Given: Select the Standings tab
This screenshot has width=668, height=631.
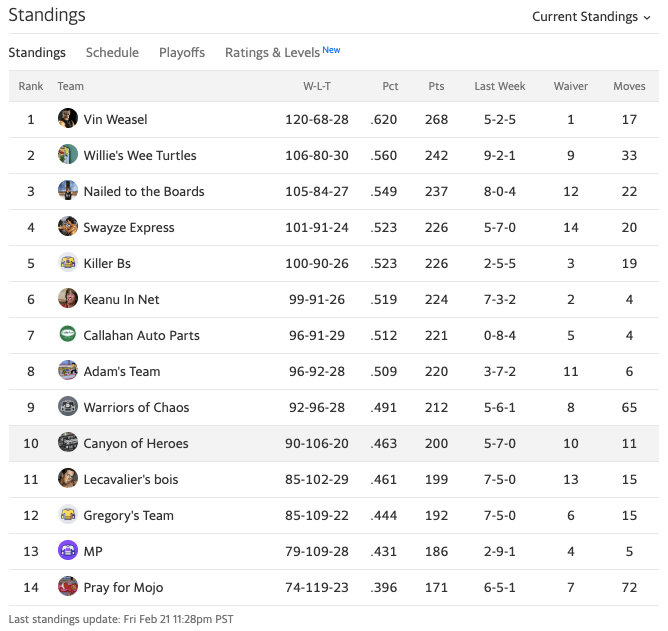Looking at the screenshot, I should tap(37, 52).
